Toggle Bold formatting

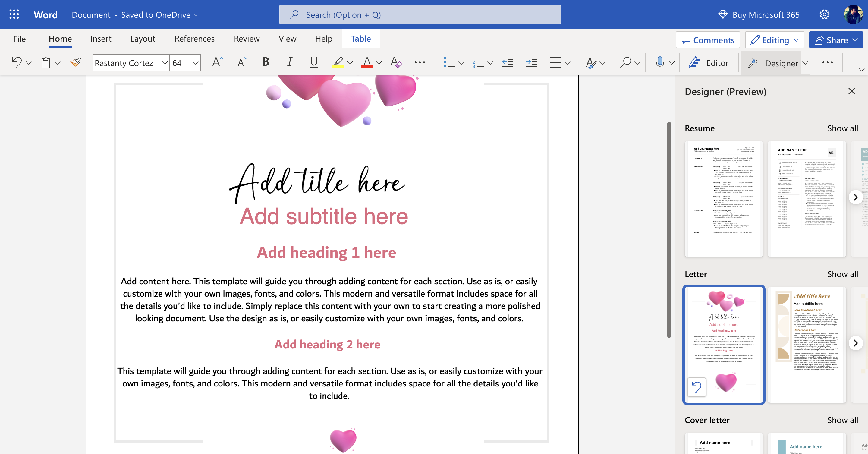click(266, 62)
